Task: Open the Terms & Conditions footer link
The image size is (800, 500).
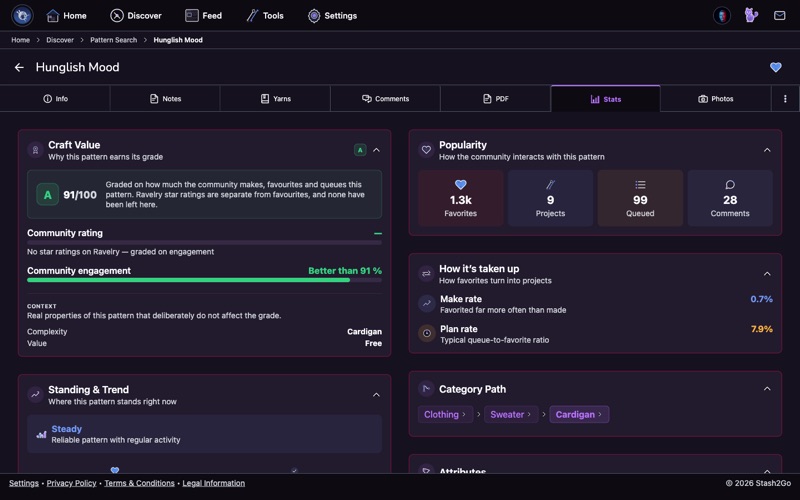Action: 139,483
